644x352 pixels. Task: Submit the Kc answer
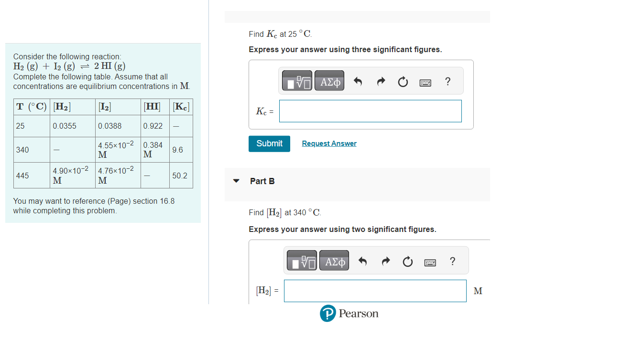tap(269, 143)
